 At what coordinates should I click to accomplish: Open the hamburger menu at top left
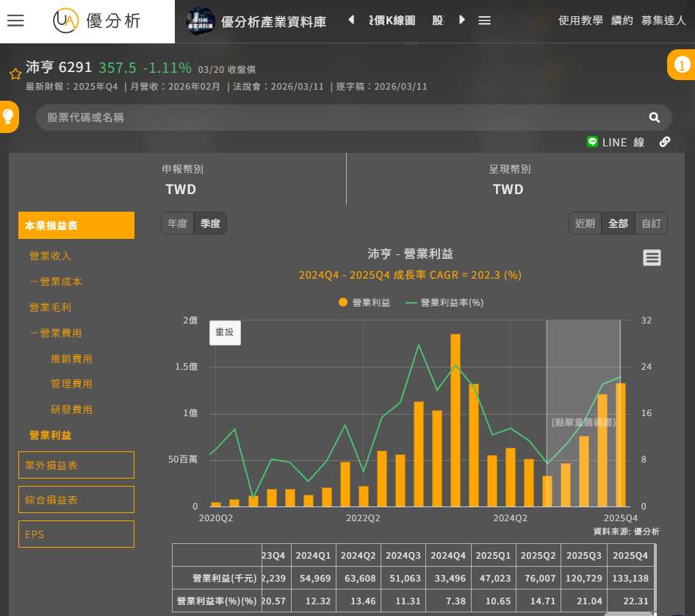click(15, 21)
